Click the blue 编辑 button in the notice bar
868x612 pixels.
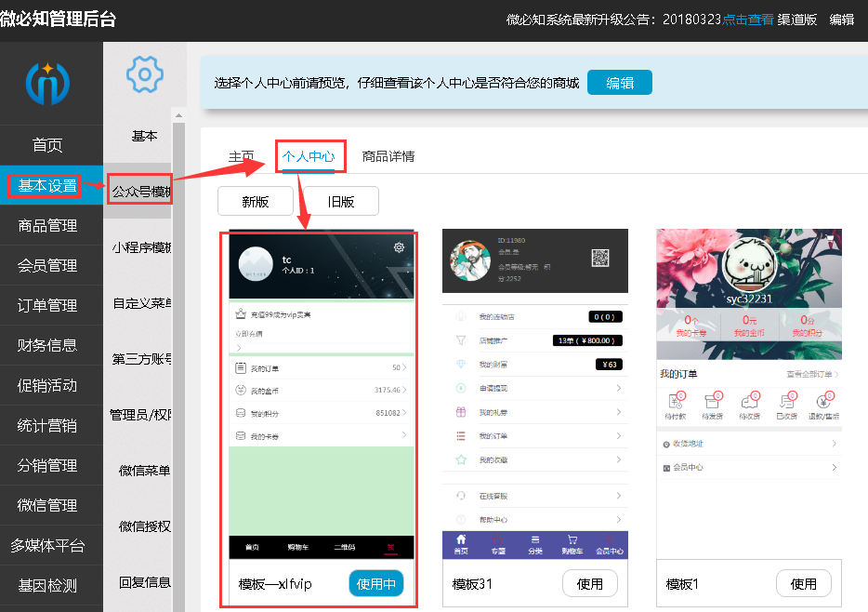click(x=619, y=82)
